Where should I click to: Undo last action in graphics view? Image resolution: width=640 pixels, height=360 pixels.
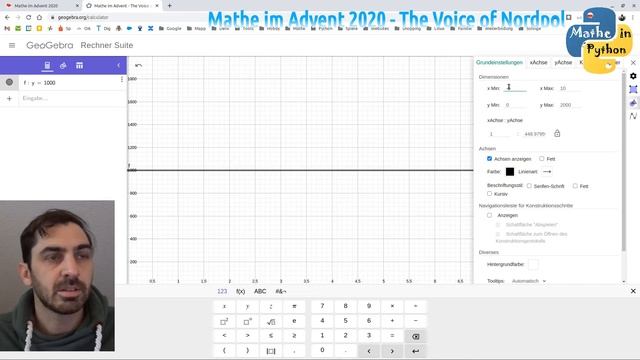click(x=138, y=65)
